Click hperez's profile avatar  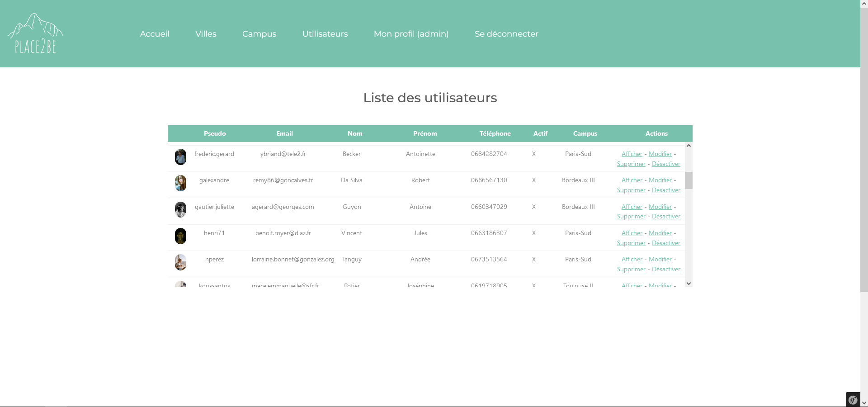pos(180,262)
